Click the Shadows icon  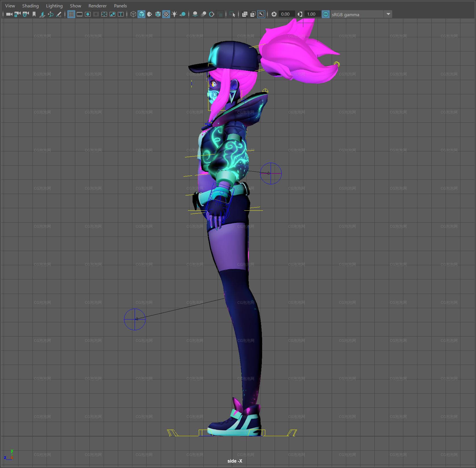coord(183,14)
